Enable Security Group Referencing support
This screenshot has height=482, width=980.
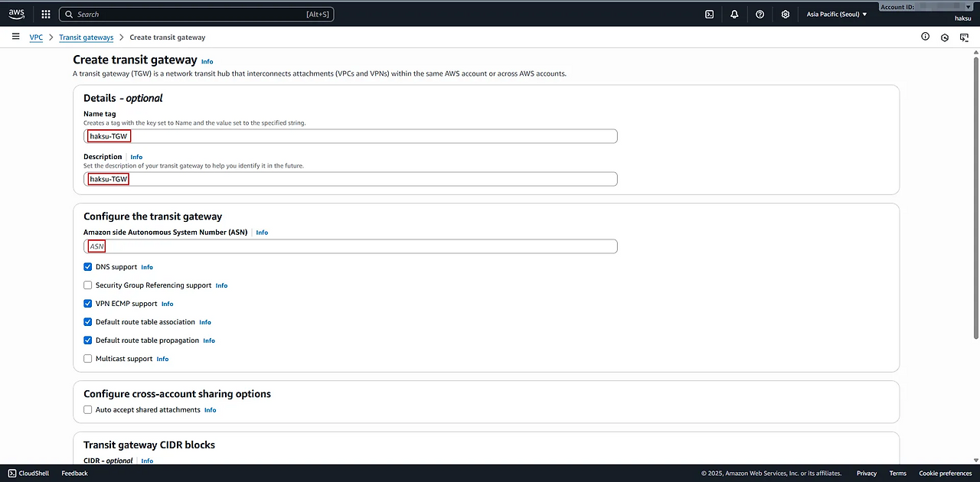[88, 285]
